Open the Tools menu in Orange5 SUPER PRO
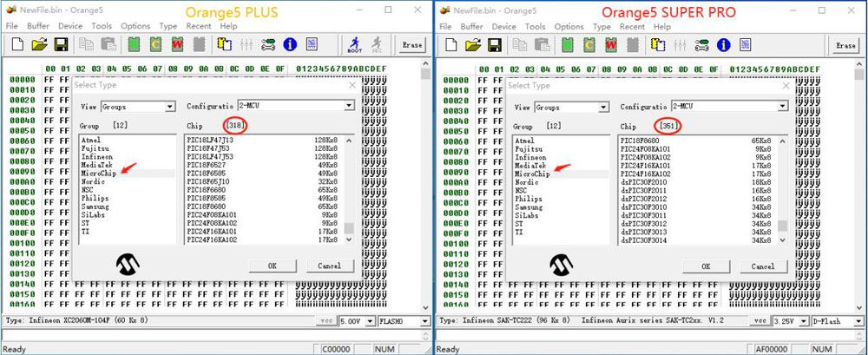The width and height of the screenshot is (868, 355). click(x=536, y=27)
